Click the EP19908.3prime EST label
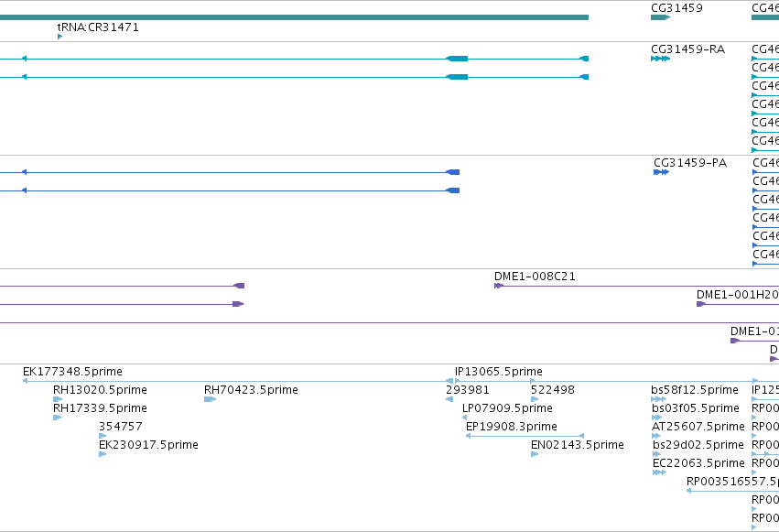 511,427
